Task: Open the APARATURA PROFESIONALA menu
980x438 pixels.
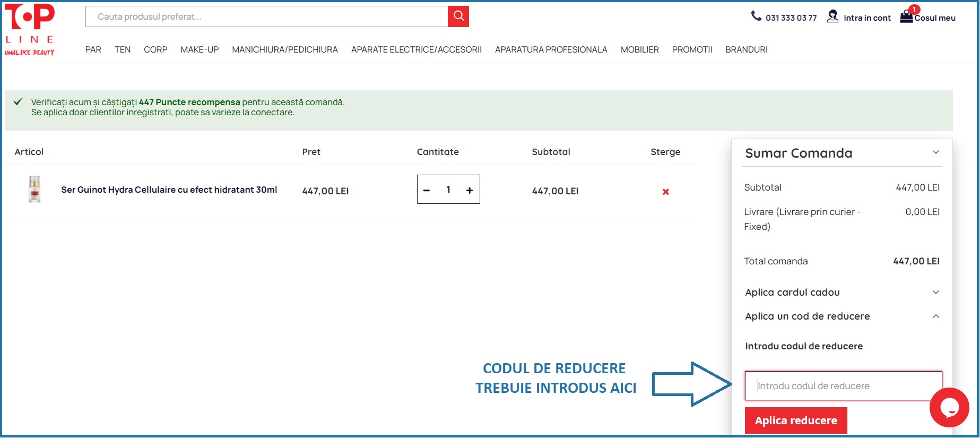Action: coord(551,49)
